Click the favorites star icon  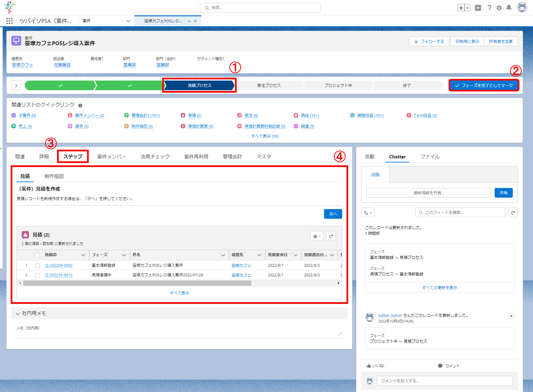point(461,8)
